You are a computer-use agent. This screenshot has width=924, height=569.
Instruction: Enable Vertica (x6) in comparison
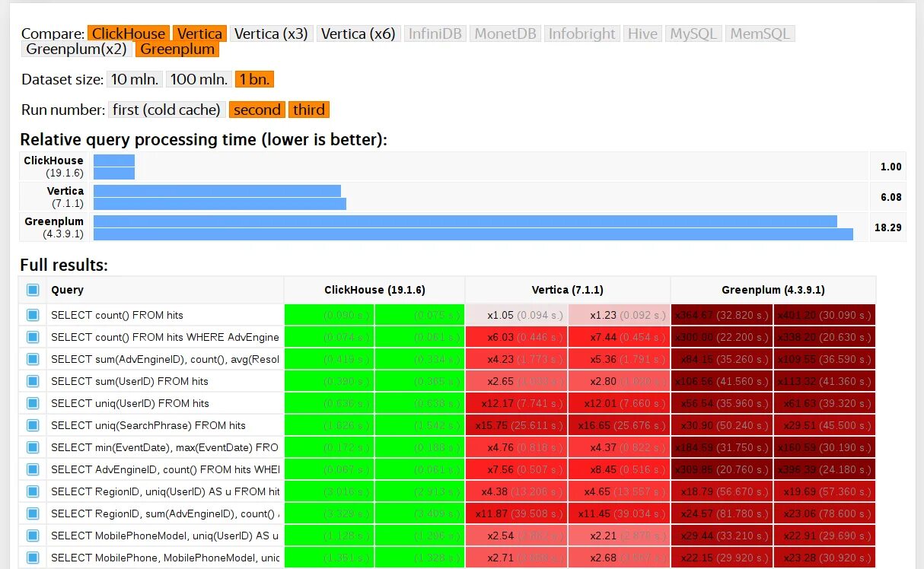pos(358,33)
